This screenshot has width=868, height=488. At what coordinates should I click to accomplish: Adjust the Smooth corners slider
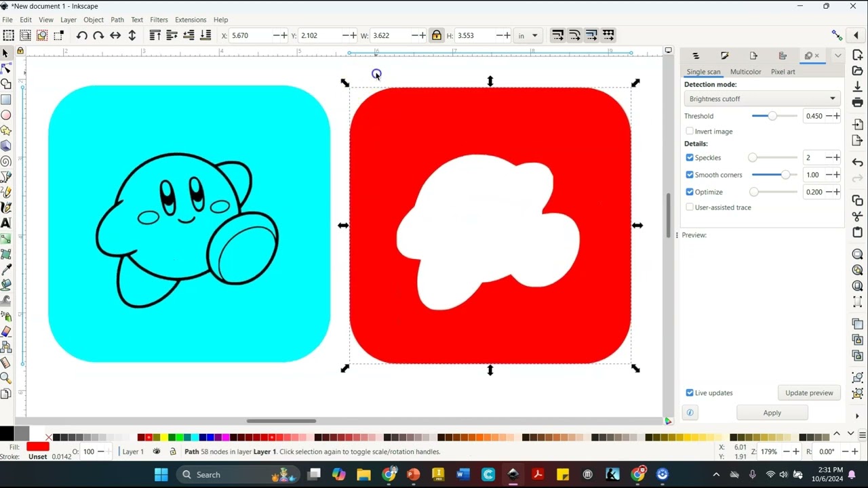pyautogui.click(x=774, y=175)
